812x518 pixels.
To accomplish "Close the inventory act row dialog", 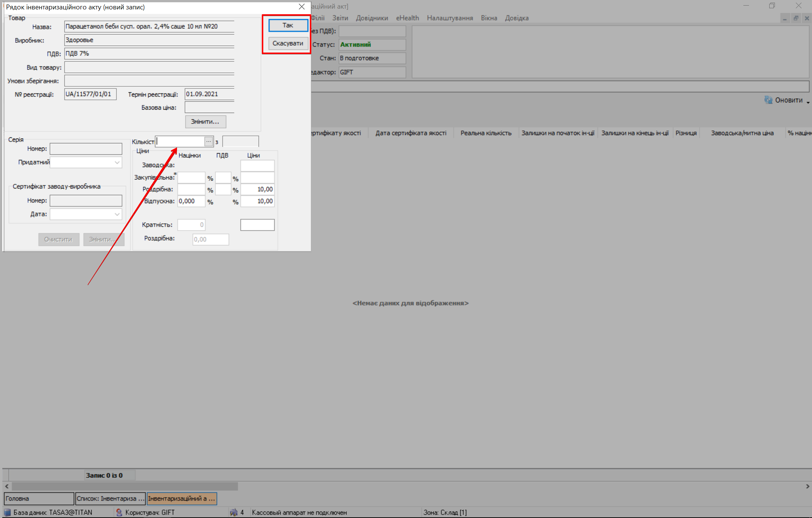I will coord(302,7).
